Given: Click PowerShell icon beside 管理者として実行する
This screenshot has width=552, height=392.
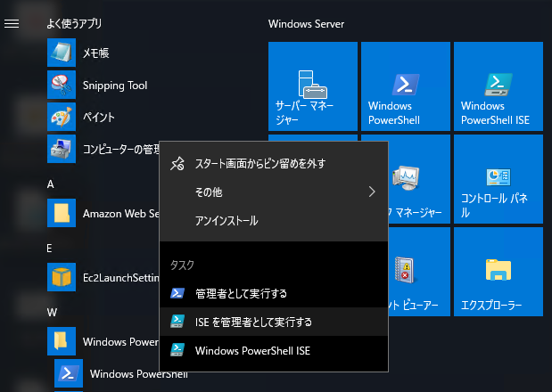Looking at the screenshot, I should (x=177, y=293).
